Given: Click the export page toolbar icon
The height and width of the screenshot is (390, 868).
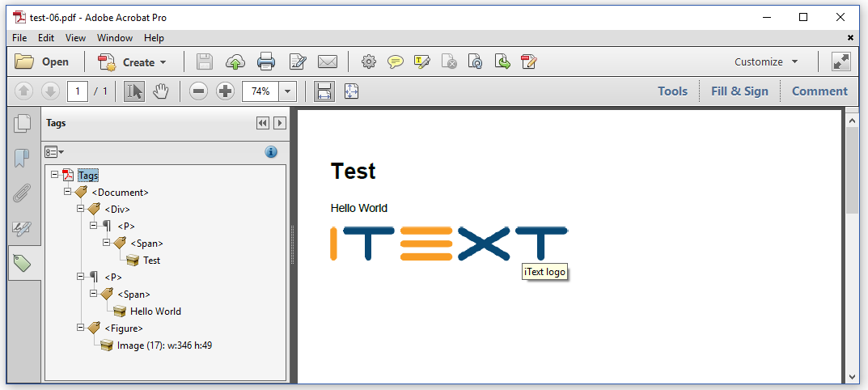Looking at the screenshot, I should click(502, 62).
